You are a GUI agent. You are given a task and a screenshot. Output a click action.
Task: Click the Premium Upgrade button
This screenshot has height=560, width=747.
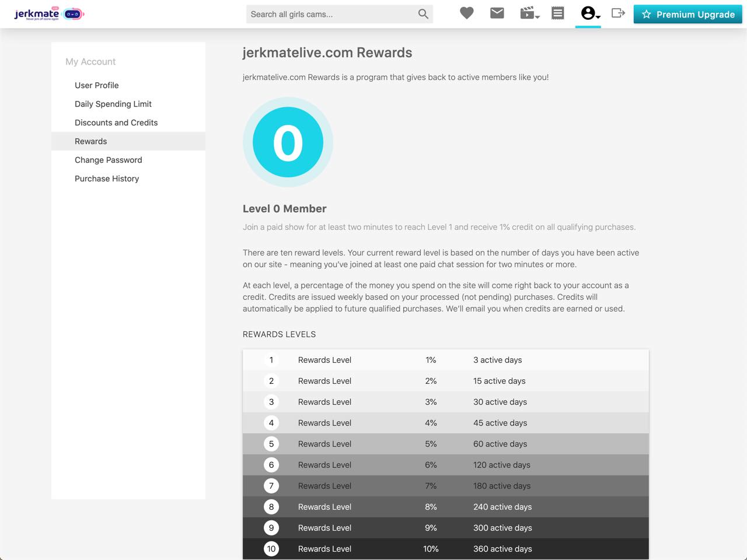click(x=688, y=14)
